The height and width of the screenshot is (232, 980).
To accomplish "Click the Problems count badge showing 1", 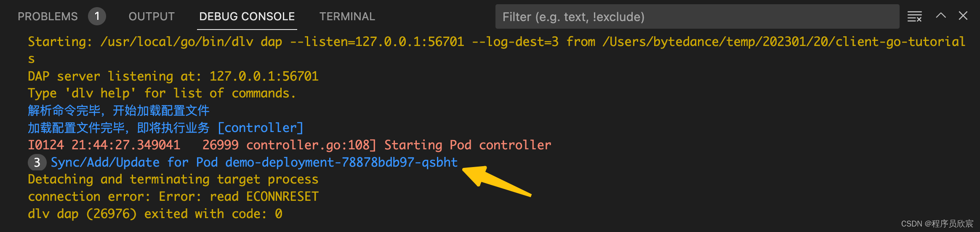I will [97, 16].
